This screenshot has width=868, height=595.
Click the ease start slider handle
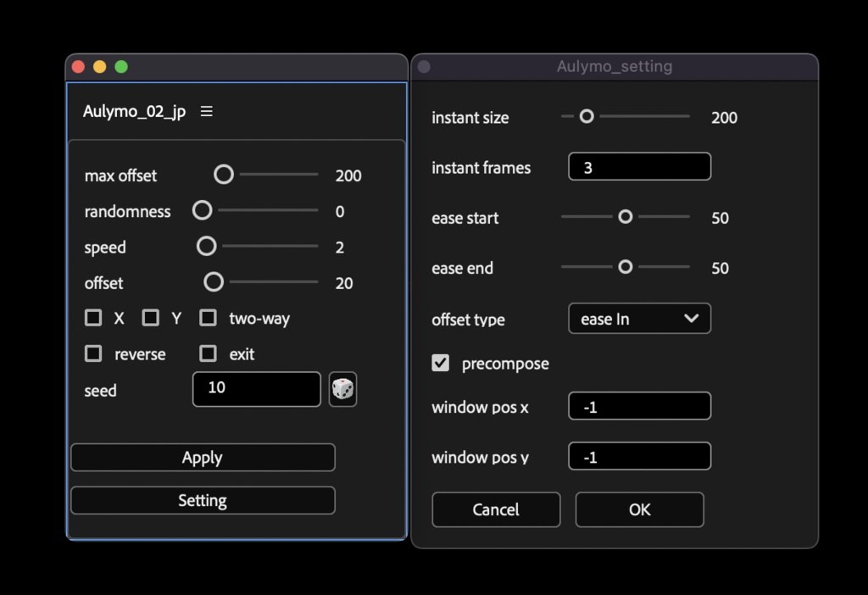pyautogui.click(x=625, y=217)
